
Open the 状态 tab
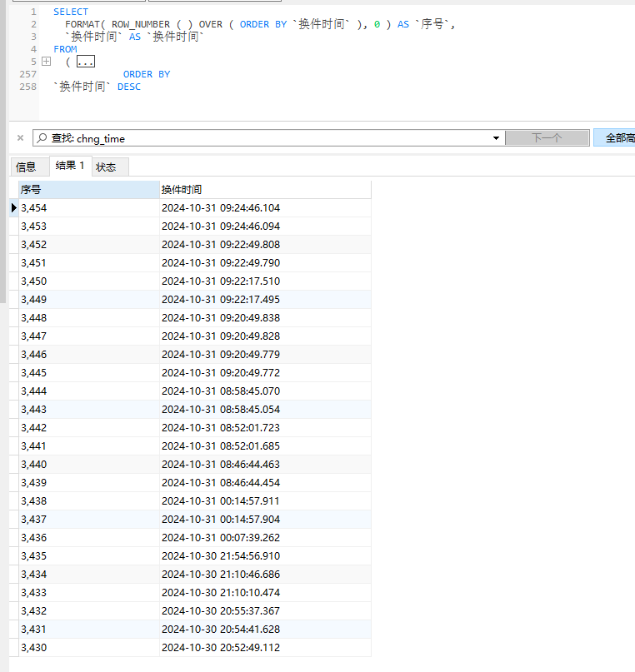pyautogui.click(x=107, y=167)
